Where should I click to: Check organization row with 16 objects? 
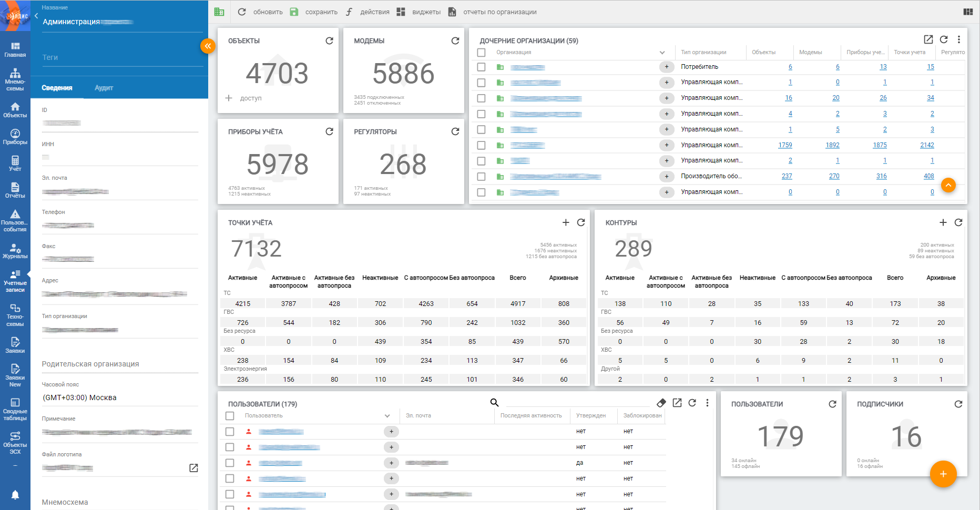tap(481, 98)
